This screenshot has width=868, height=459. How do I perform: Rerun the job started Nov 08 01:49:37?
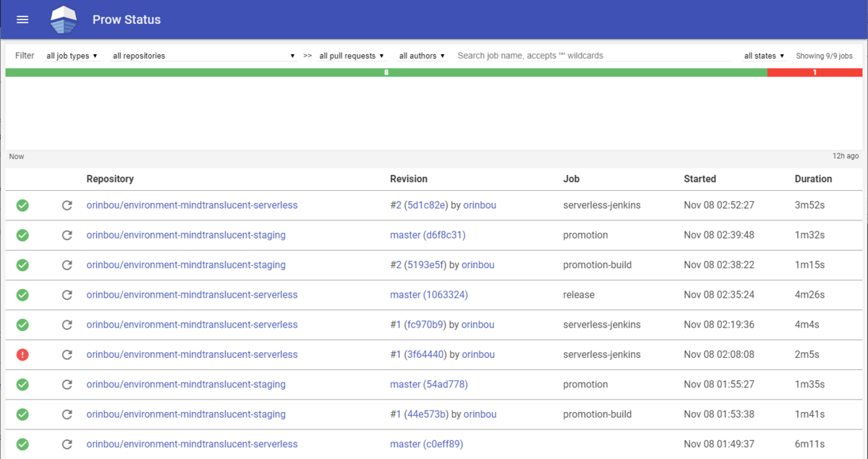coord(67,445)
